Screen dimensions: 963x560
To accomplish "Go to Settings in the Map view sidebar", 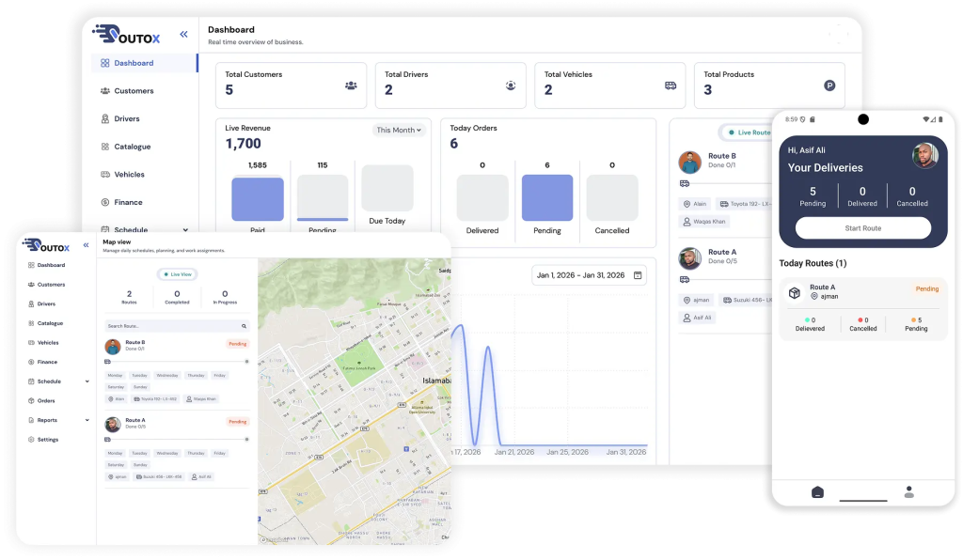I will (x=47, y=440).
